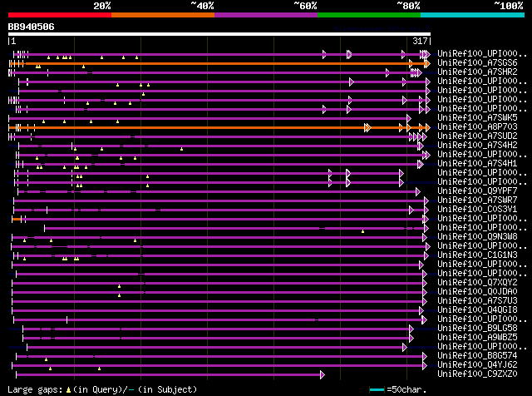Click the end arrow of the Q9YPF7 alignment
The image size is (532, 396).
pos(418,192)
